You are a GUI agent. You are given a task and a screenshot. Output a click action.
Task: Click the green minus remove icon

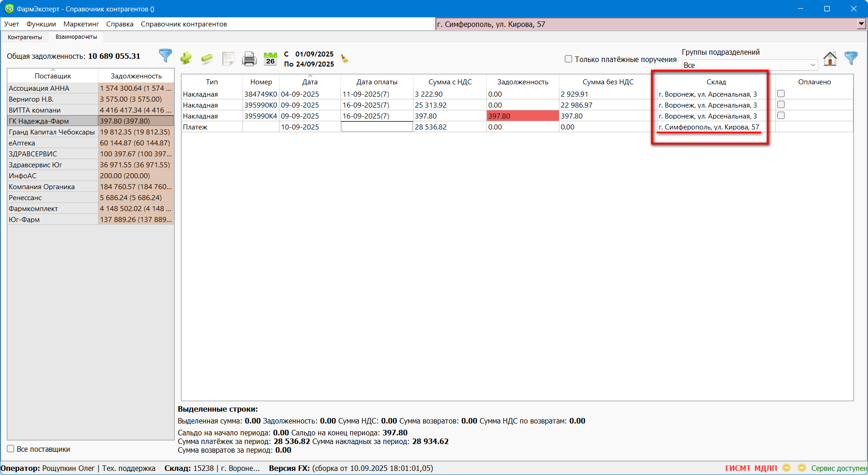point(207,58)
